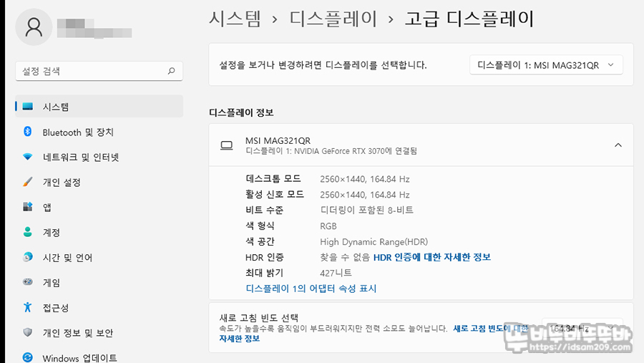This screenshot has height=363, width=644.
Task: Click the network Wi-Fi icon in sidebar
Action: point(27,157)
